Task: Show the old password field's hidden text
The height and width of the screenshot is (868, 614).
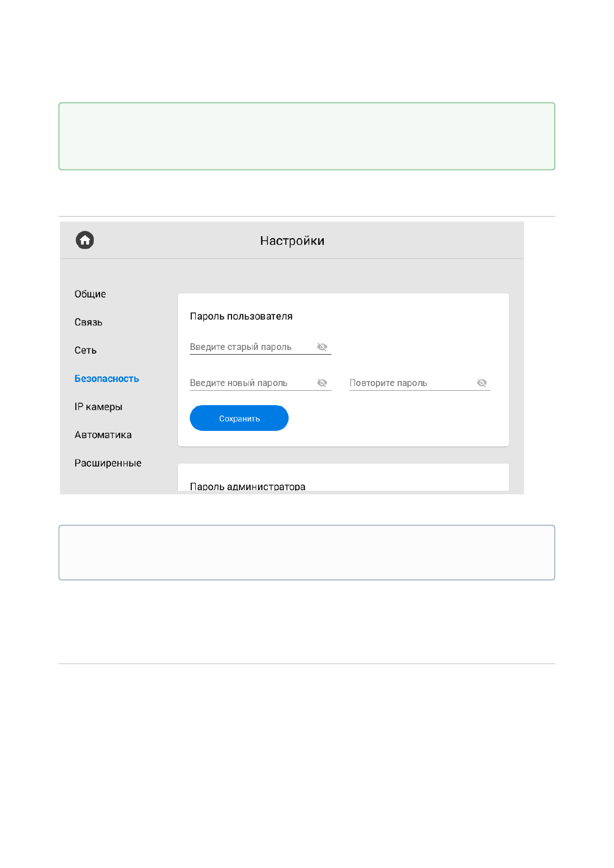Action: click(322, 347)
